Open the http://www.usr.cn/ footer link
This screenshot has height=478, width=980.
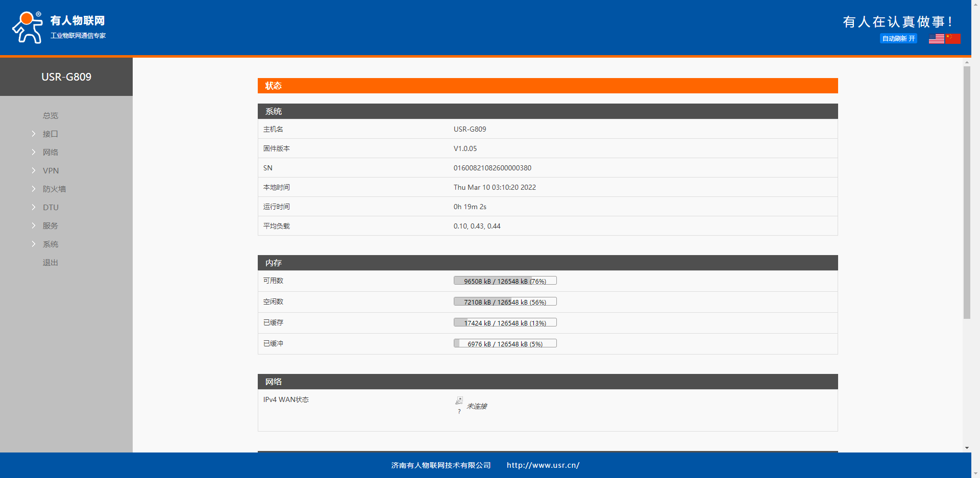[543, 465]
